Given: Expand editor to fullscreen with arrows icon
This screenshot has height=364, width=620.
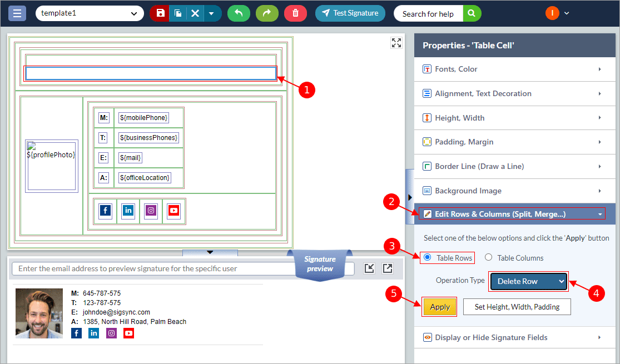Looking at the screenshot, I should click(396, 43).
